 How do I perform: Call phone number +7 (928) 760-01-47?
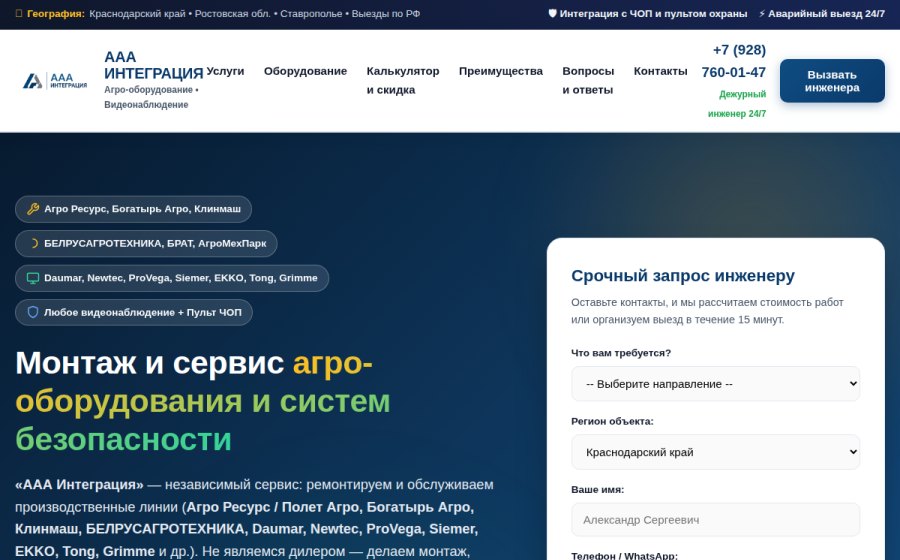click(734, 61)
